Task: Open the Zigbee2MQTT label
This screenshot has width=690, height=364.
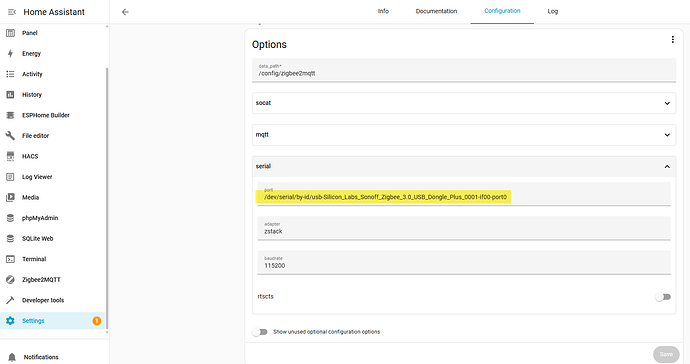Action: (x=41, y=279)
